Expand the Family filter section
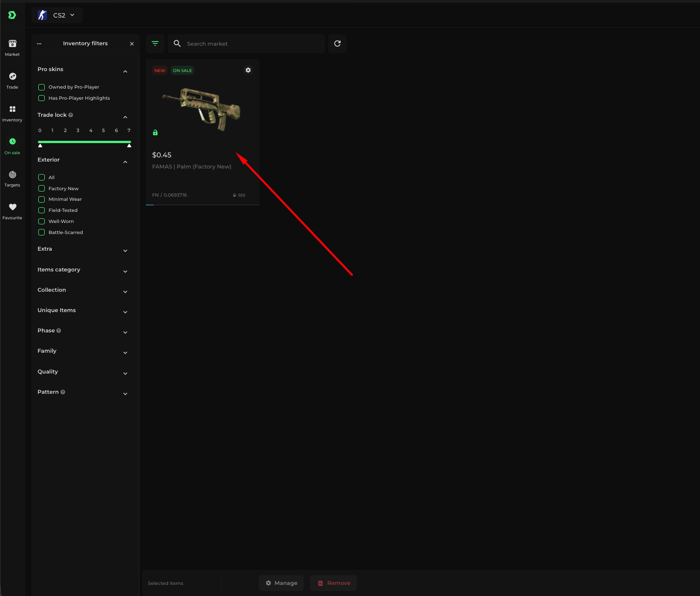Screen dimensions: 700x596 [x=126, y=353]
